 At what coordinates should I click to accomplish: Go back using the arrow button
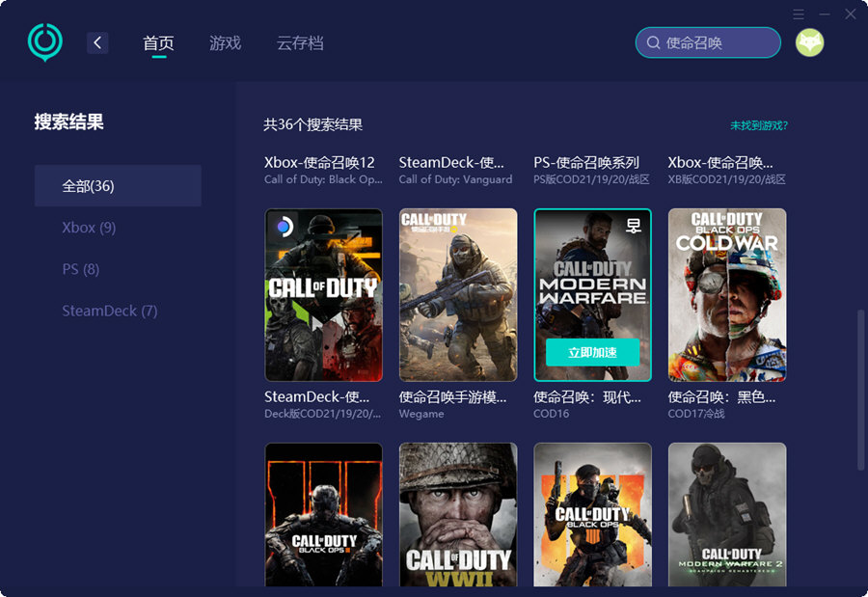pos(97,42)
